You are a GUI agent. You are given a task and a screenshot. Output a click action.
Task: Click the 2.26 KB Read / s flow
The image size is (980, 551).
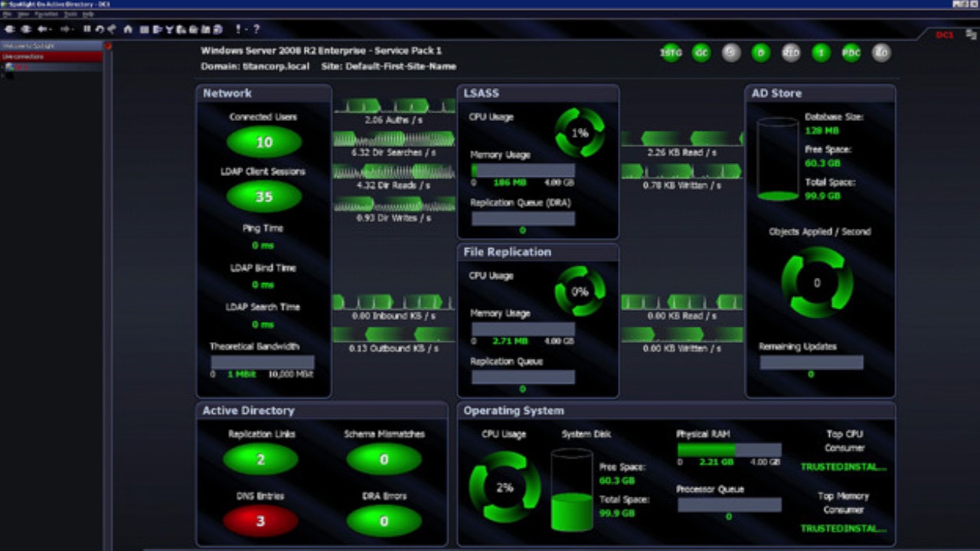682,144
